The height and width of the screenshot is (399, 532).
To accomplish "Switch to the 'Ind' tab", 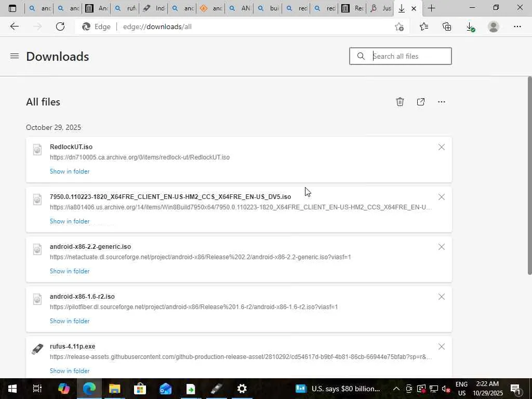I will click(154, 8).
